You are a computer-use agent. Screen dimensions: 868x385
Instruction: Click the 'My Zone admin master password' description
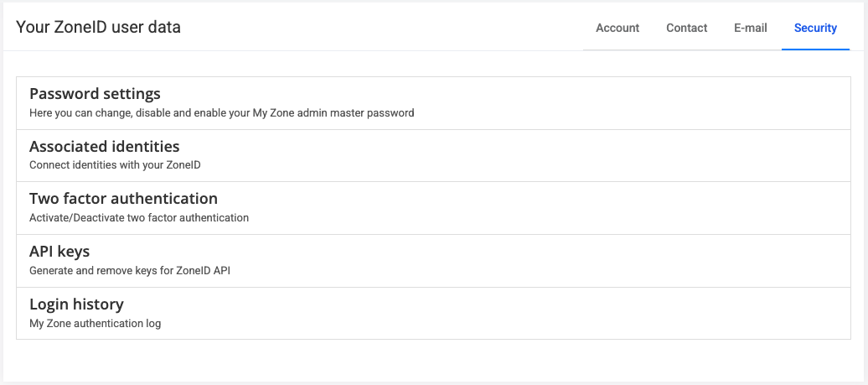click(221, 112)
